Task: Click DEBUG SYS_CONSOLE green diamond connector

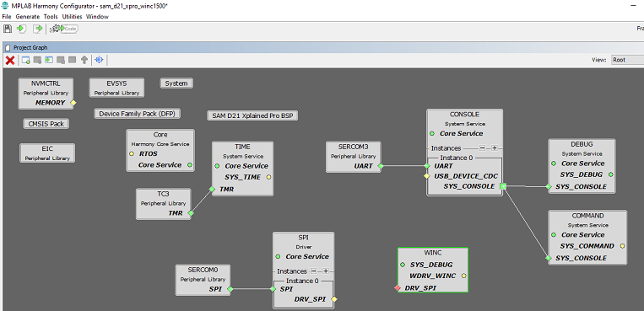Action: coord(549,186)
